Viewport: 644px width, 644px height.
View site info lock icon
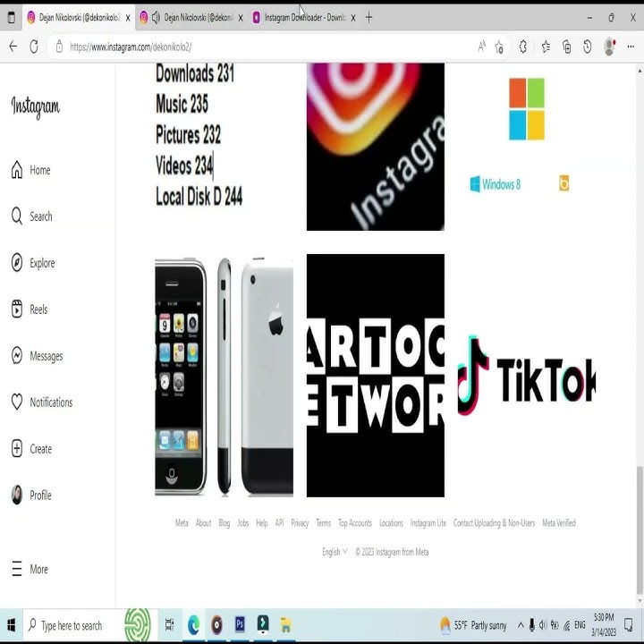tap(59, 47)
